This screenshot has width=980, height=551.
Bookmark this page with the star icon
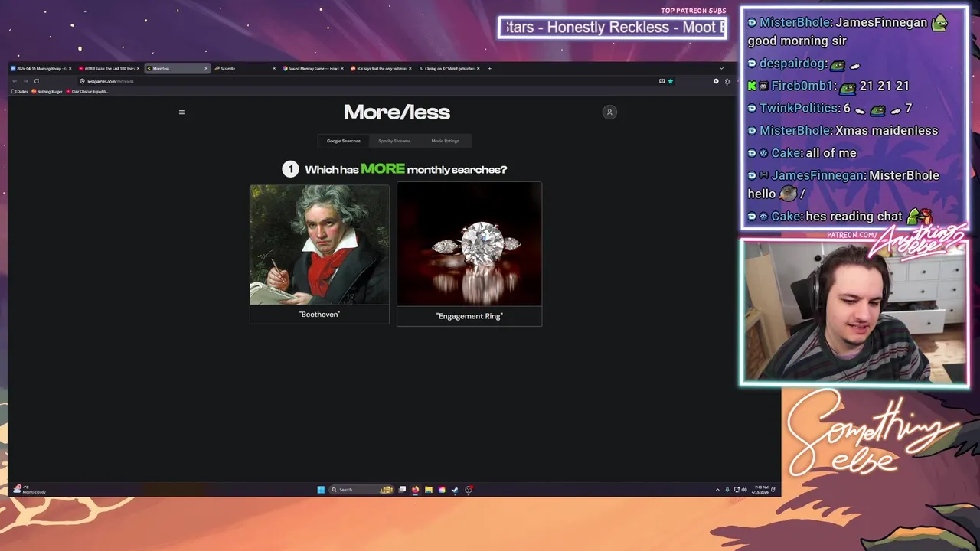[671, 81]
